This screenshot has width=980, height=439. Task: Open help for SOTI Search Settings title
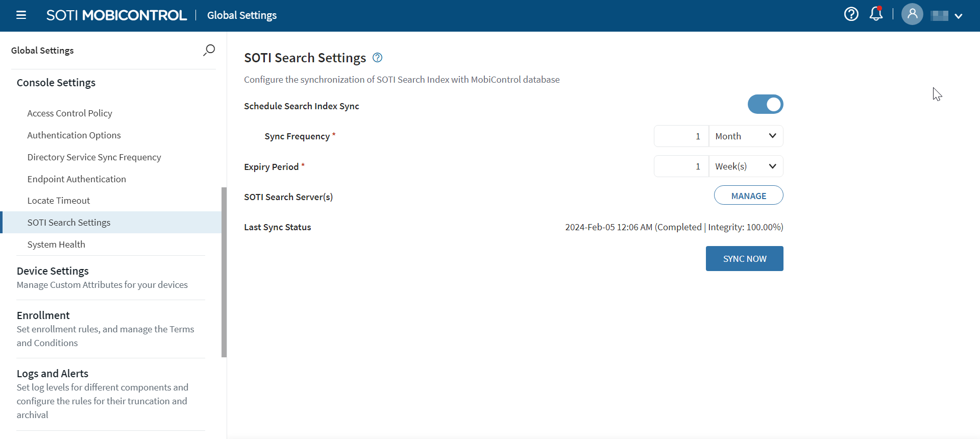pos(377,58)
